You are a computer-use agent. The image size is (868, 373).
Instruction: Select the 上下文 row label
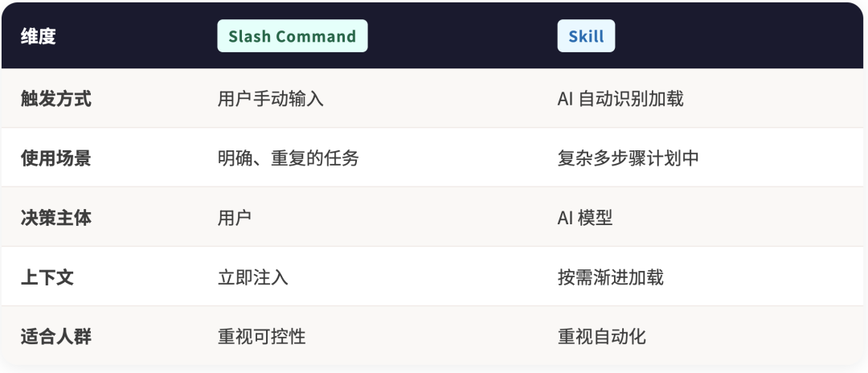(47, 277)
